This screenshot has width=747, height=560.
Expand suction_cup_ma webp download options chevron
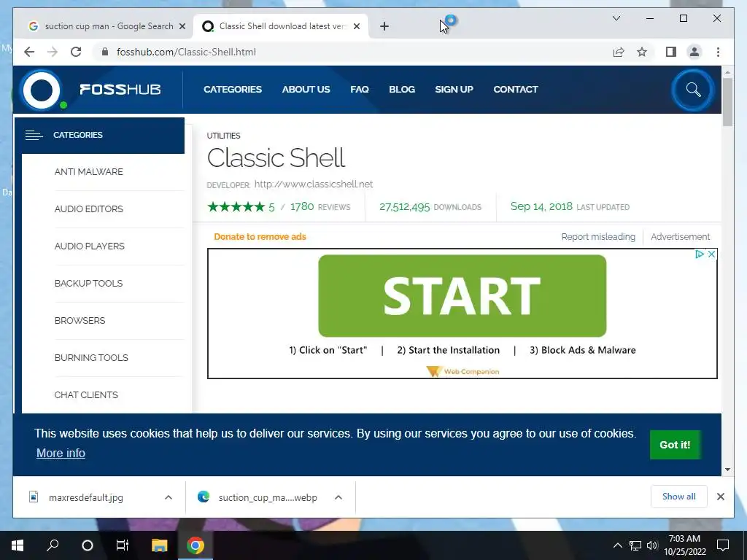click(x=338, y=497)
